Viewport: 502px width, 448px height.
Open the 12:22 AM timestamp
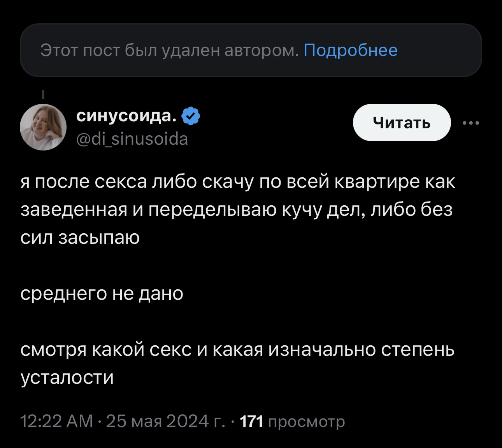pos(56,421)
